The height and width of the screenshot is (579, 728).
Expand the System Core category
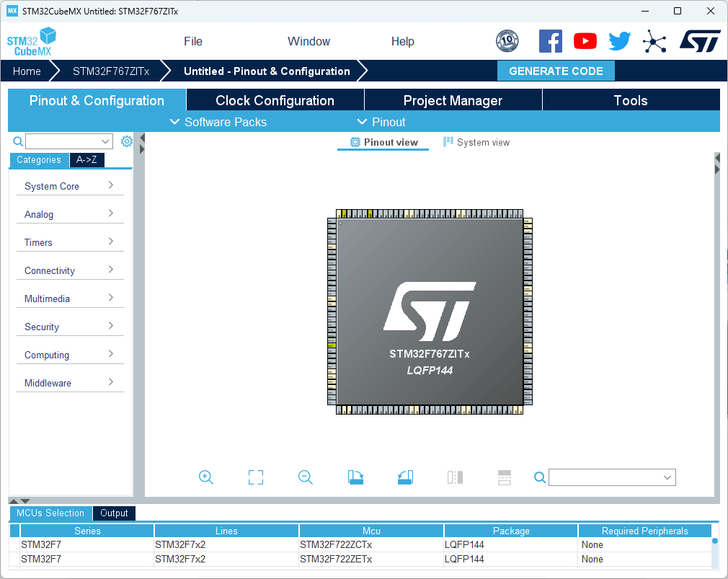pyautogui.click(x=70, y=186)
